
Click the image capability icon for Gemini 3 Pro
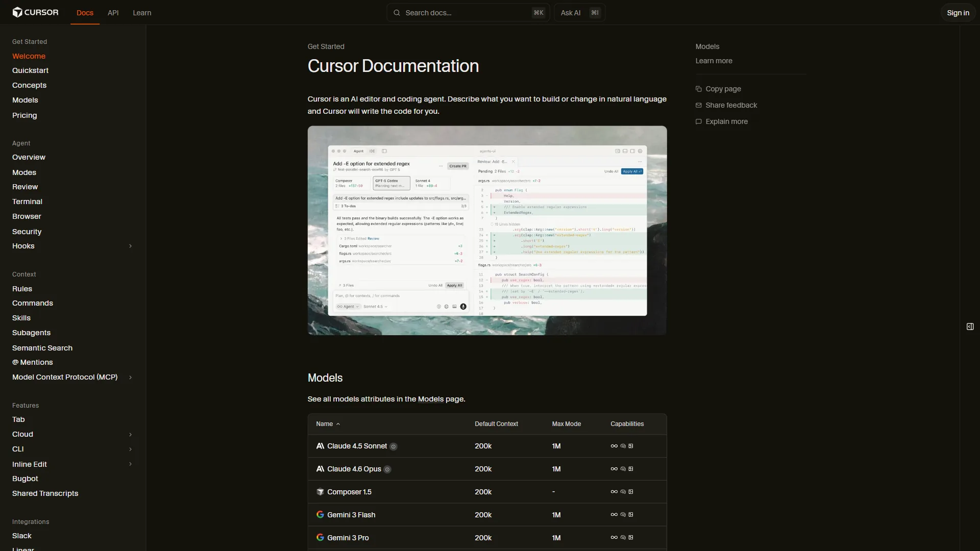click(x=631, y=538)
